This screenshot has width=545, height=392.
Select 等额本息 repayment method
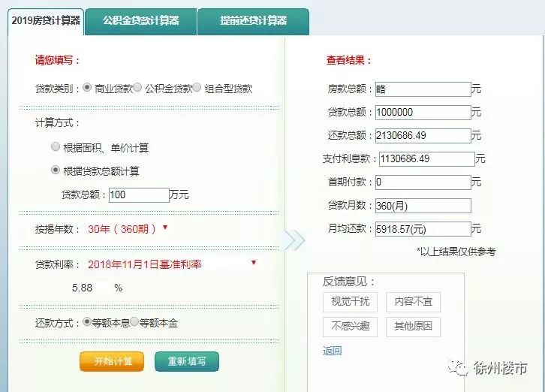pos(87,321)
